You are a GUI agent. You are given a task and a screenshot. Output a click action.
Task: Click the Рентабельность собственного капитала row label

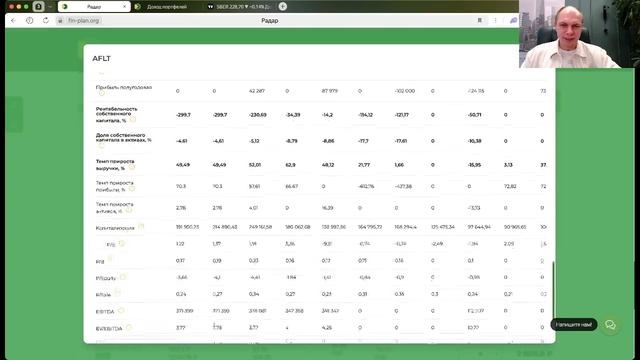click(116, 115)
